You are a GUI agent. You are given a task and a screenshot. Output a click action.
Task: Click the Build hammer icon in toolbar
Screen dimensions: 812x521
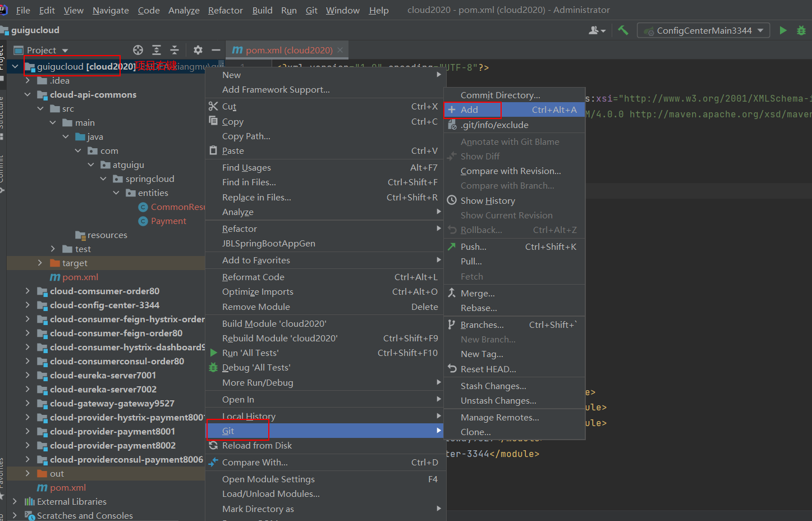[x=623, y=30]
